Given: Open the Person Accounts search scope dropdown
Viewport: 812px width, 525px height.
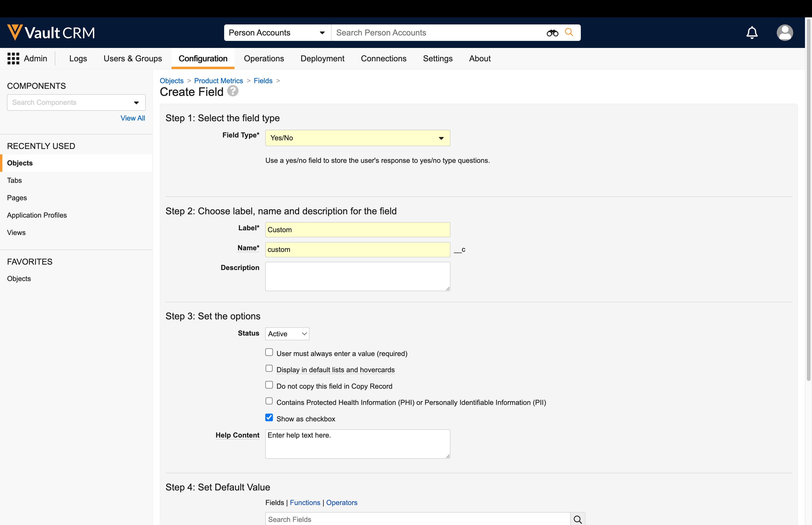Looking at the screenshot, I should [277, 33].
